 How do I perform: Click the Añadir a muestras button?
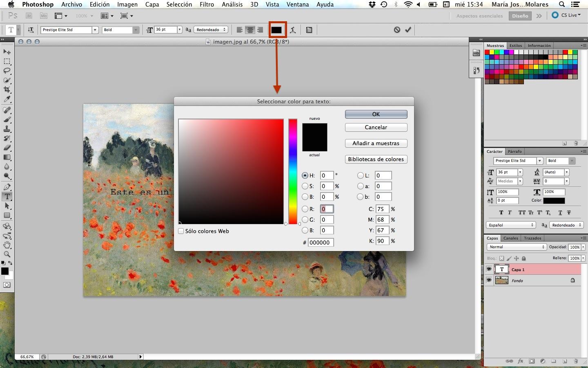(x=376, y=143)
